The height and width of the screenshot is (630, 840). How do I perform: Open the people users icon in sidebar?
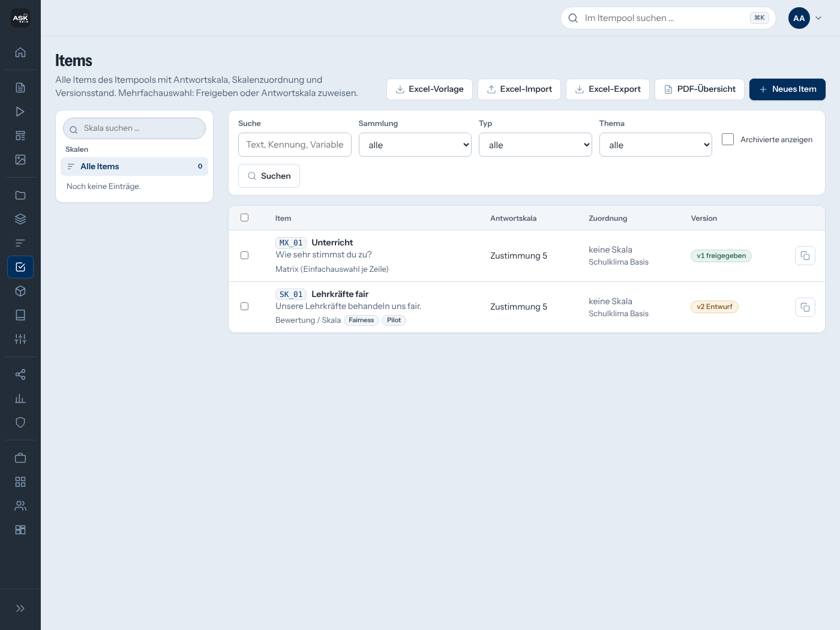20,506
